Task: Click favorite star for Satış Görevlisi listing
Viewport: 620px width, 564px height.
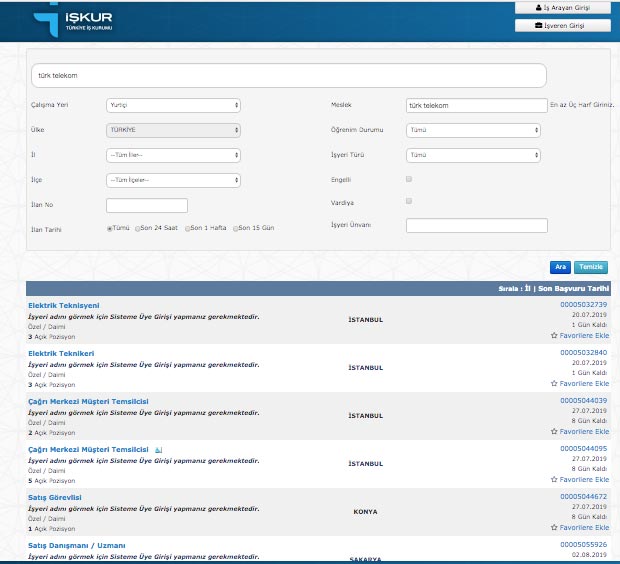Action: pyautogui.click(x=555, y=528)
